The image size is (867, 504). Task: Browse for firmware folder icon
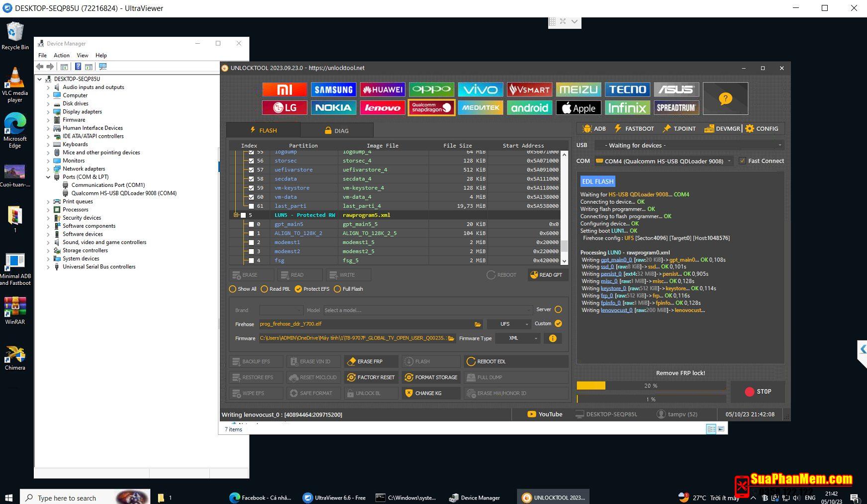coord(451,338)
